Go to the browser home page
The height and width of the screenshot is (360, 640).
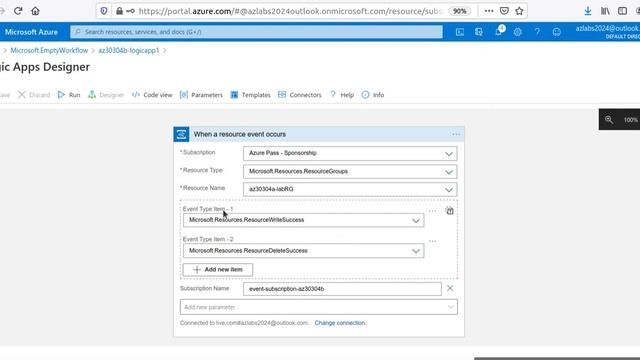35,11
